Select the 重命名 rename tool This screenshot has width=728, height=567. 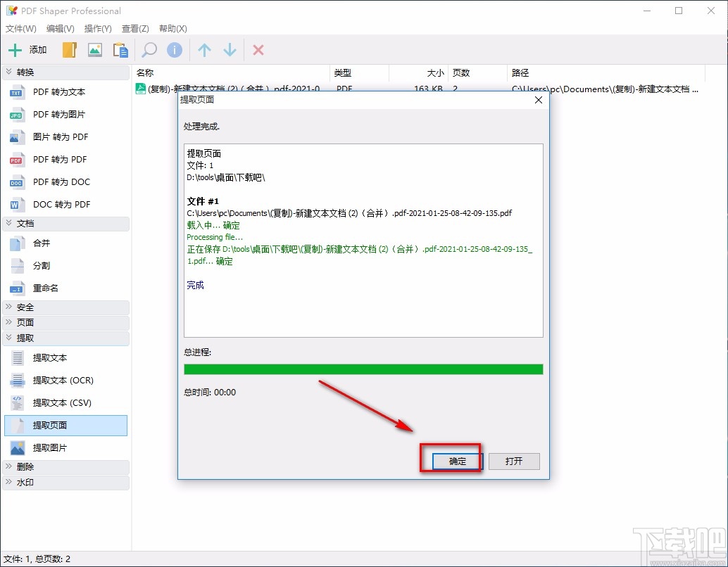pyautogui.click(x=65, y=288)
